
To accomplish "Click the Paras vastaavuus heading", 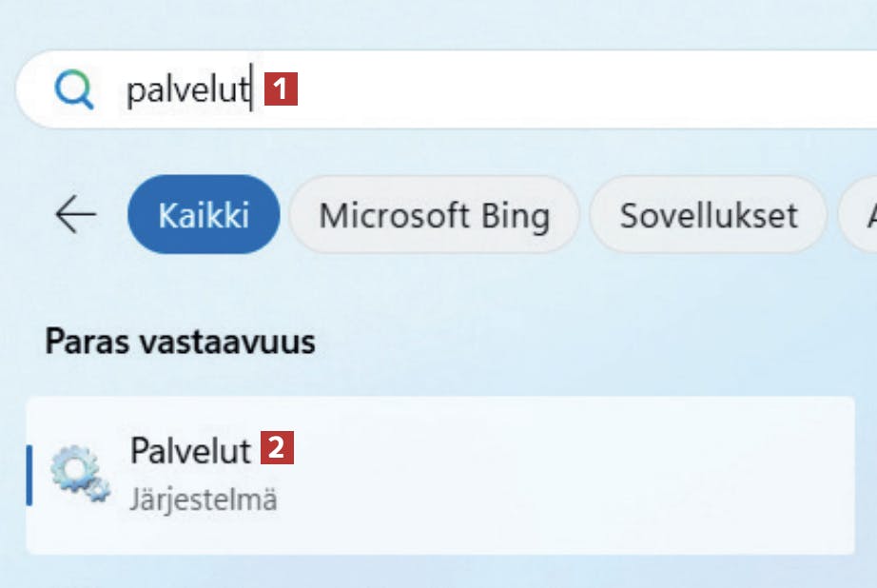I will [180, 342].
